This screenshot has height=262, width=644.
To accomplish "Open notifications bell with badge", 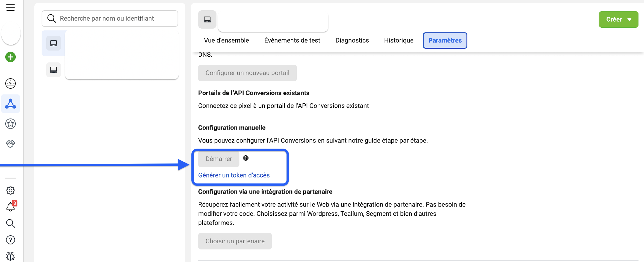I will point(11,207).
